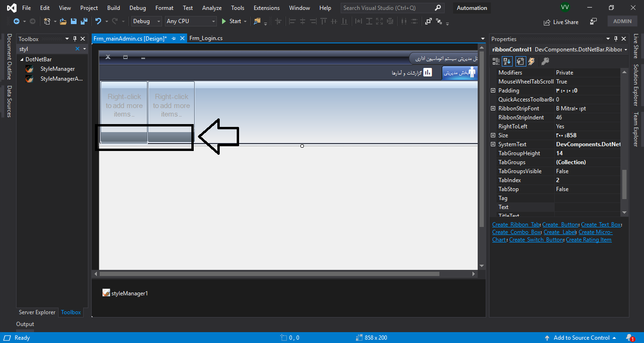Show the Properties page icon
This screenshot has width=644, height=343.
(520, 61)
